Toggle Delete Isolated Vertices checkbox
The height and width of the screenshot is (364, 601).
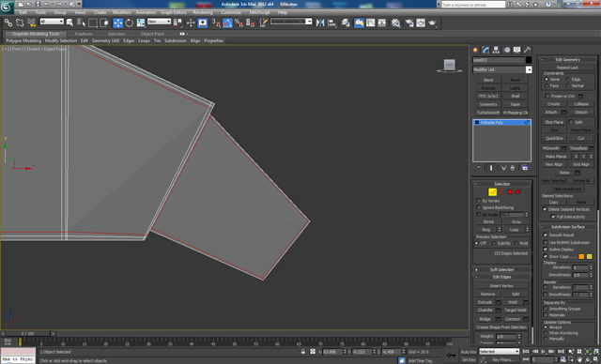pos(545,209)
